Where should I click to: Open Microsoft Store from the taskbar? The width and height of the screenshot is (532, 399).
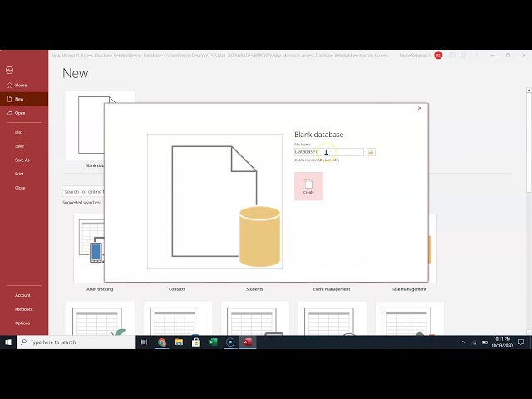pos(196,342)
